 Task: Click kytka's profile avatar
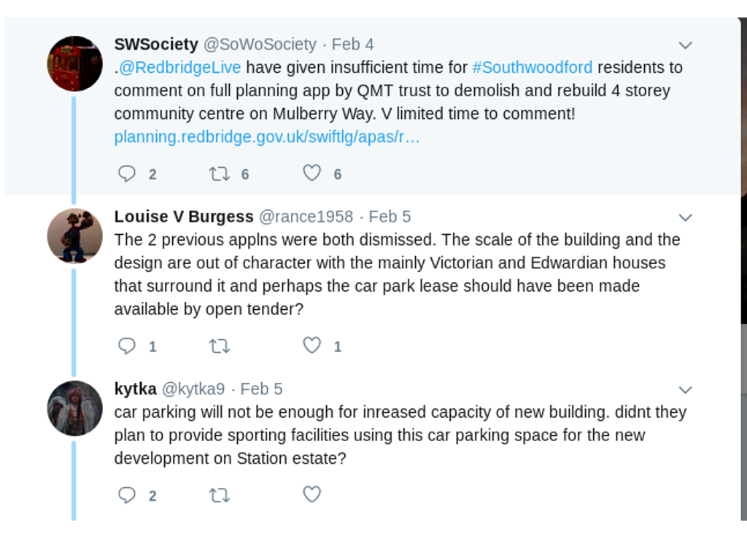74,408
